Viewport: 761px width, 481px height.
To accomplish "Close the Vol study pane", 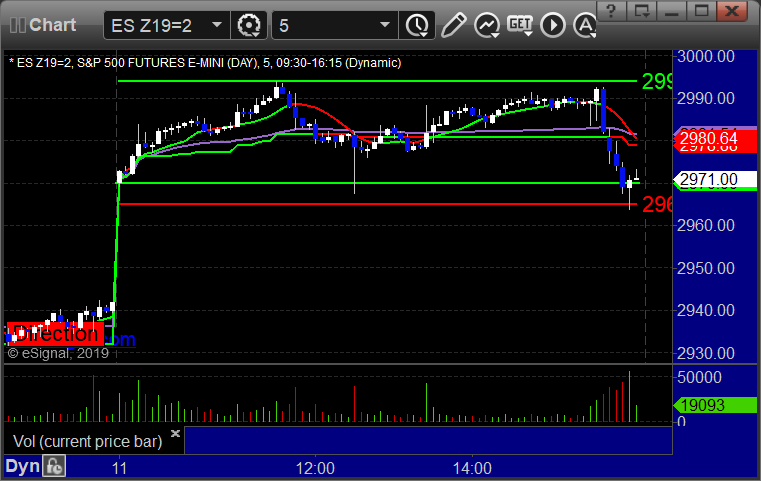I will coord(175,433).
